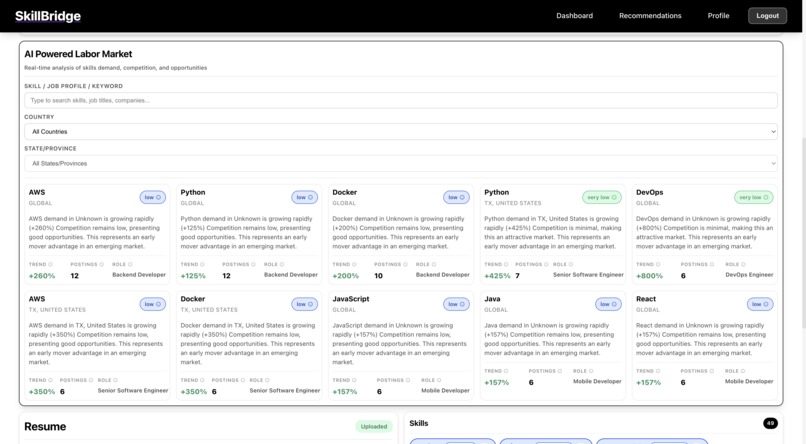
Task: Click the POSTINGS info icon in Python Global card
Action: point(253,264)
